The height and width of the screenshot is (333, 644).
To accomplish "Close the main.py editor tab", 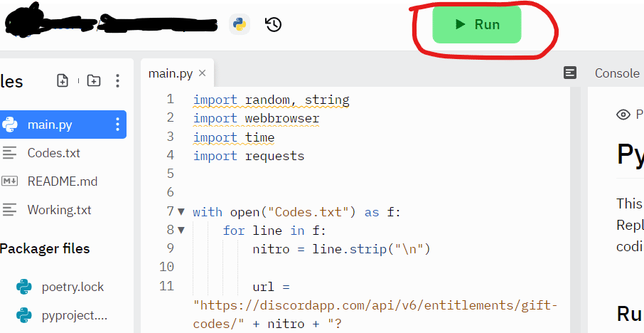I will click(x=202, y=73).
